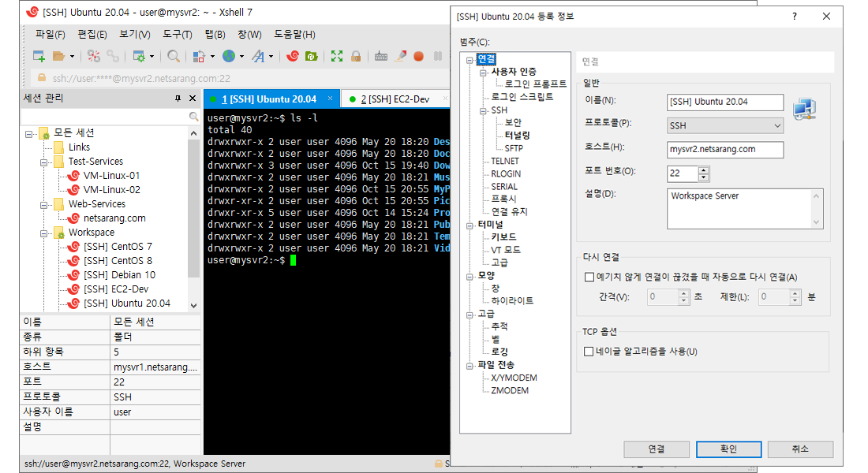Viewport: 868px width, 473px height.
Task: Launch Xshell red swirl toolbar icon
Action: point(293,56)
